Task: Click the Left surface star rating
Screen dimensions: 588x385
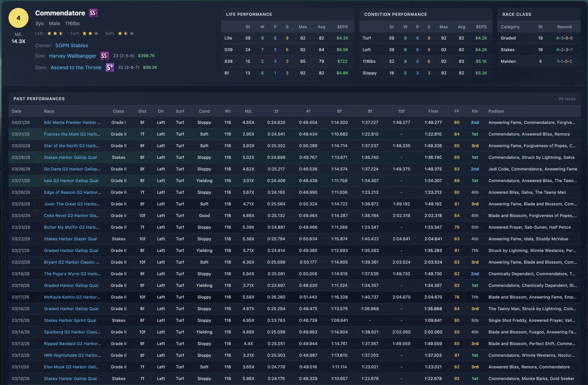Action: point(55,33)
